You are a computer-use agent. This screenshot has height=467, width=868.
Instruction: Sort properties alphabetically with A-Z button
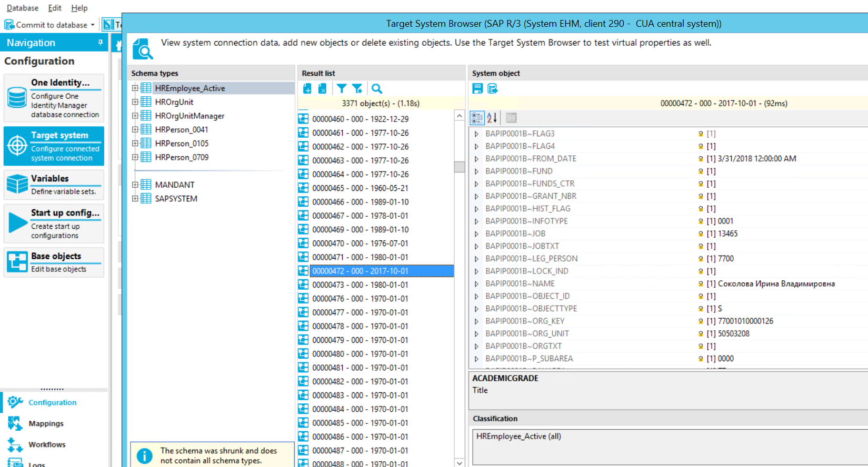(x=492, y=118)
